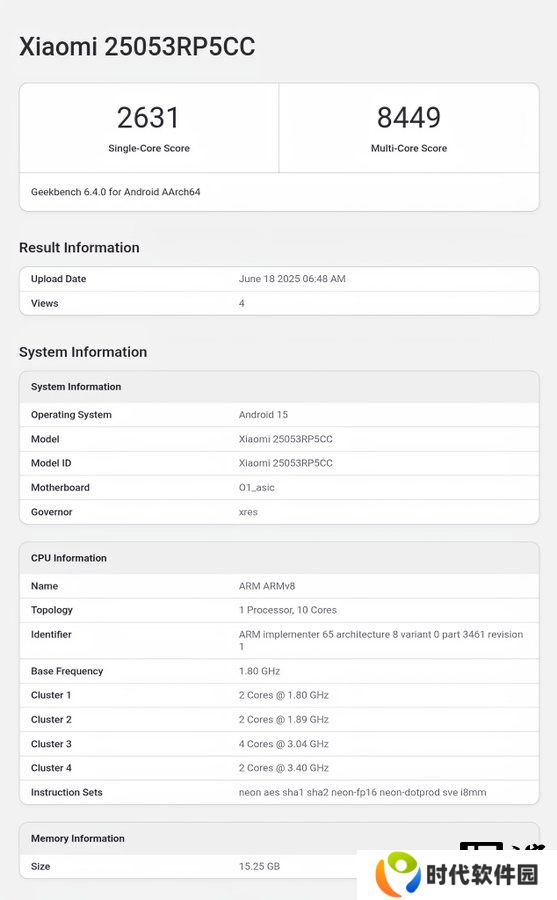Screen dimensions: 557x900
Task: Click the Cluster 3 label
Action: tap(51, 744)
